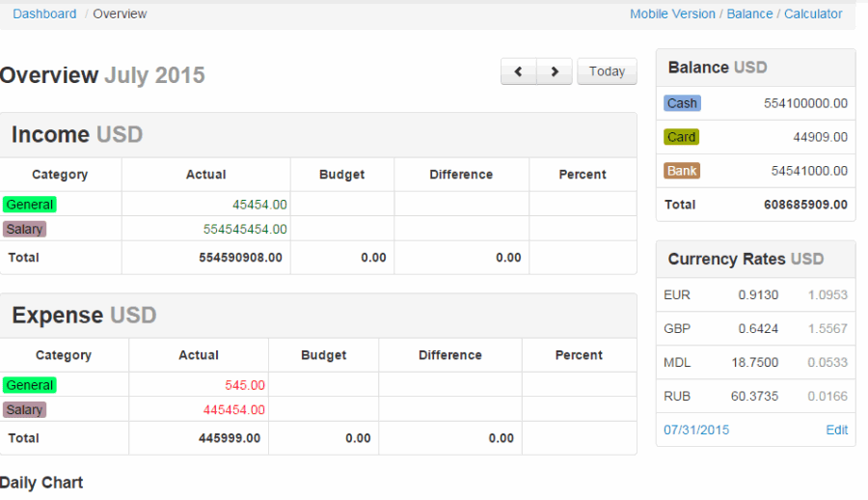Go to previous month arrow
Image resolution: width=868 pixels, height=500 pixels.
click(x=519, y=71)
